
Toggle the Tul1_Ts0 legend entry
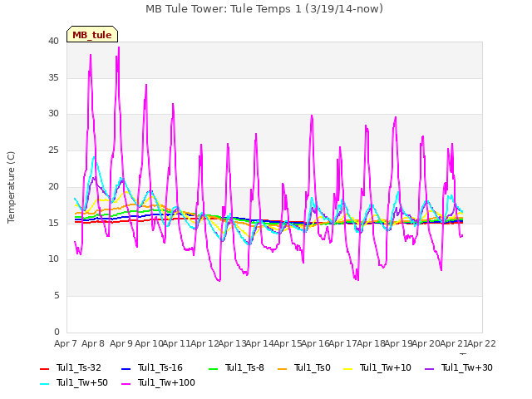(304, 367)
